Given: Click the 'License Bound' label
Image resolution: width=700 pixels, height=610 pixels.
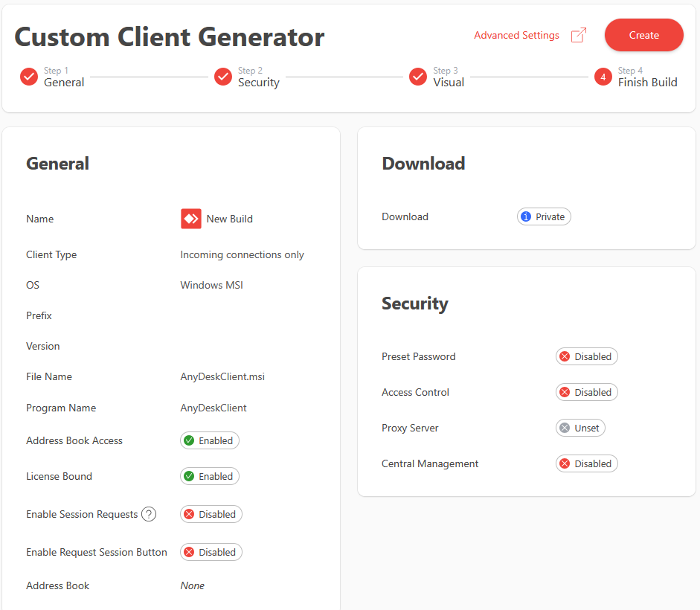Looking at the screenshot, I should [x=59, y=477].
